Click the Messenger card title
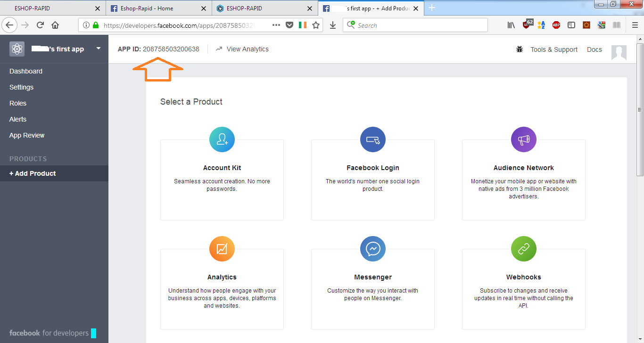The height and width of the screenshot is (343, 644). [x=373, y=277]
